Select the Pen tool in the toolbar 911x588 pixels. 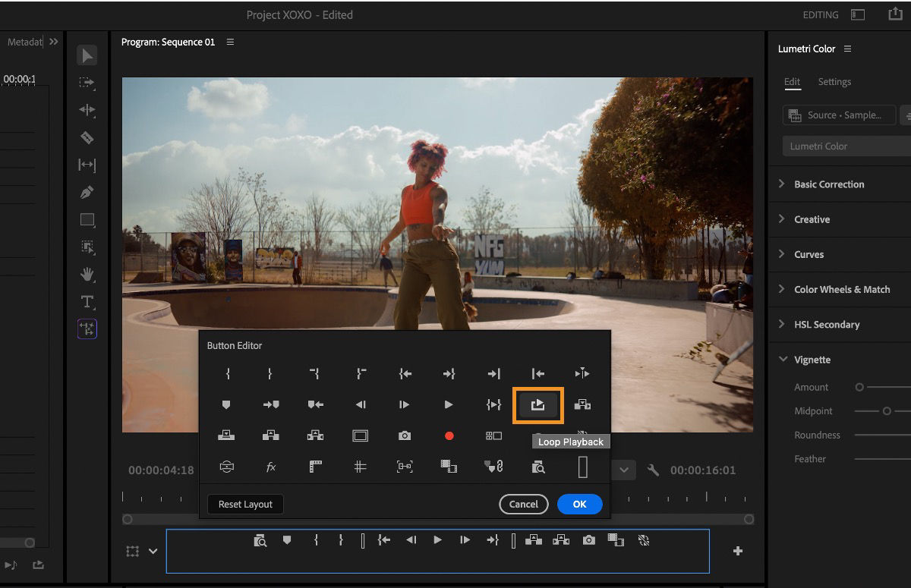87,192
